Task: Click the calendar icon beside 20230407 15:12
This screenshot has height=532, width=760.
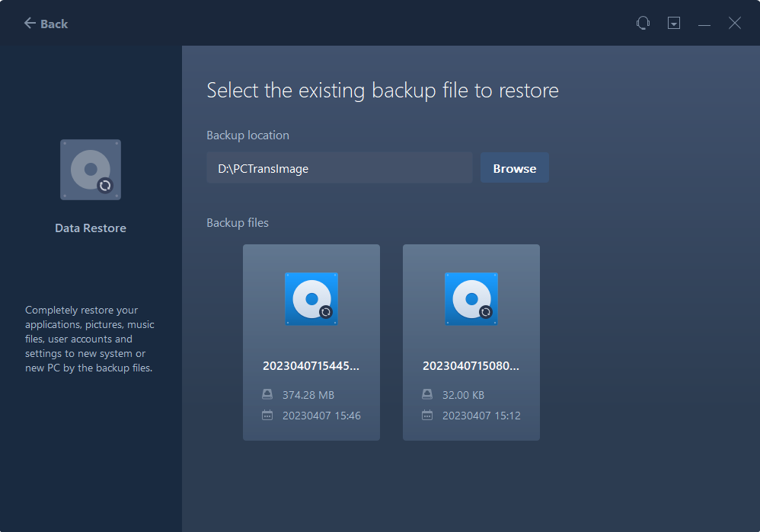Action: 427,416
